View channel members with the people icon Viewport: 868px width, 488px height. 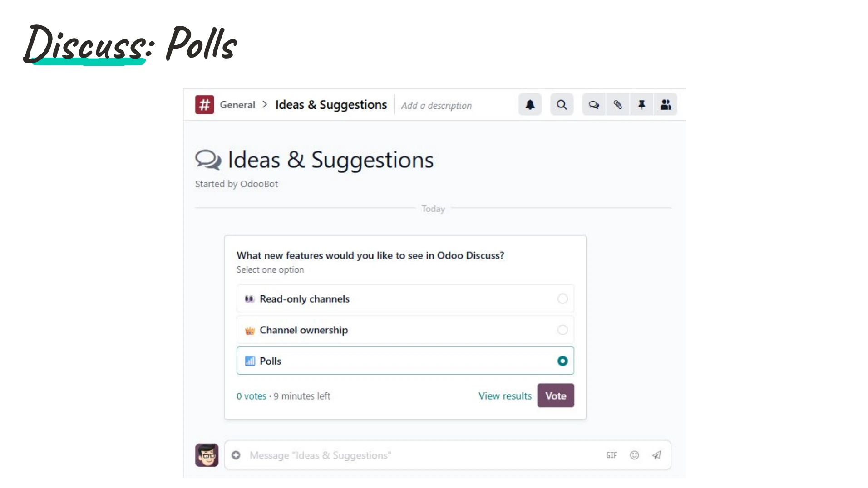coord(666,104)
